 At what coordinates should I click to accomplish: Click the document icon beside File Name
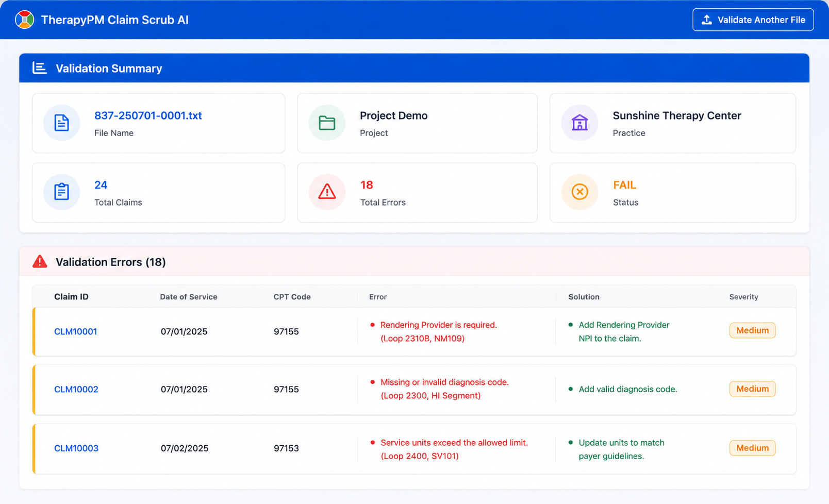pyautogui.click(x=61, y=123)
